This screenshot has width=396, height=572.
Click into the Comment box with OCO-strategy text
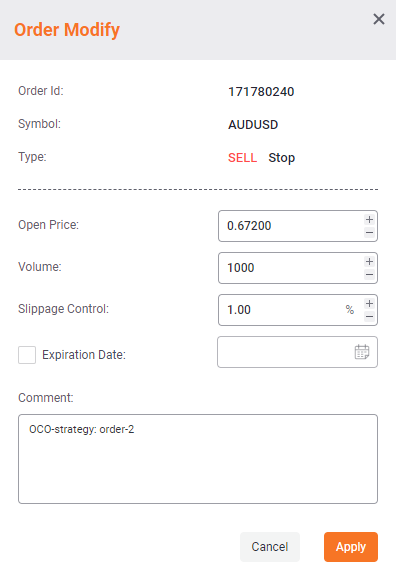pyautogui.click(x=198, y=459)
